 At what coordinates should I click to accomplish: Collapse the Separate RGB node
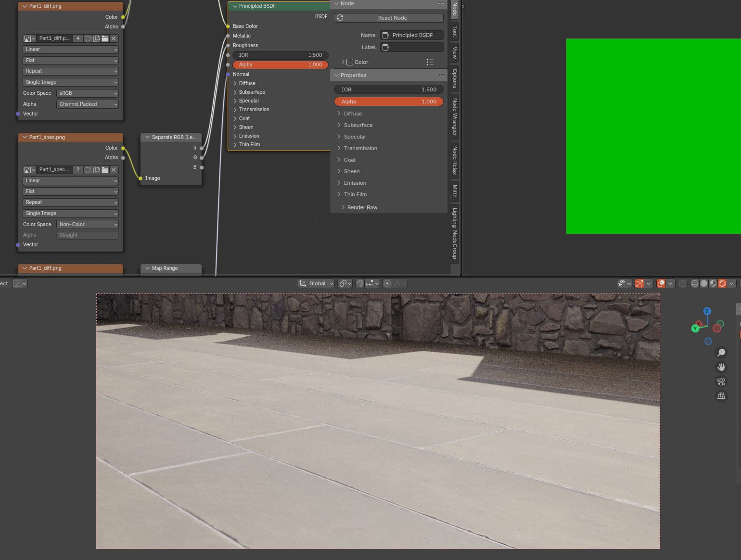(x=147, y=137)
